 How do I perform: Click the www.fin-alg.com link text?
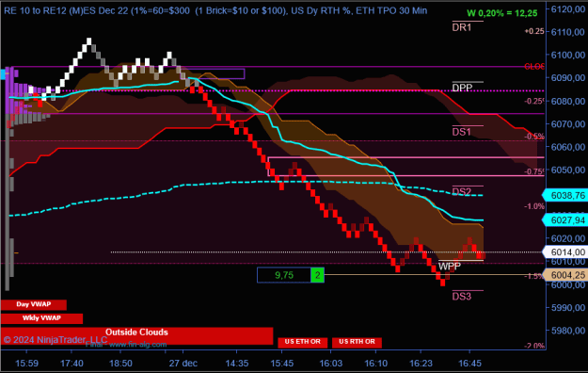(x=138, y=345)
